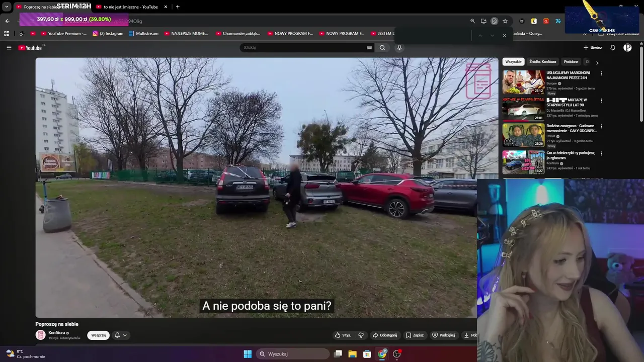Open options for MIXTAPE W STARYM STYLU video

pos(601,101)
